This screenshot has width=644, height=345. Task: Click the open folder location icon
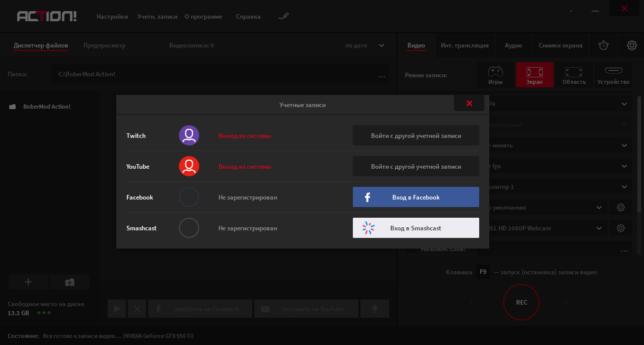70,282
